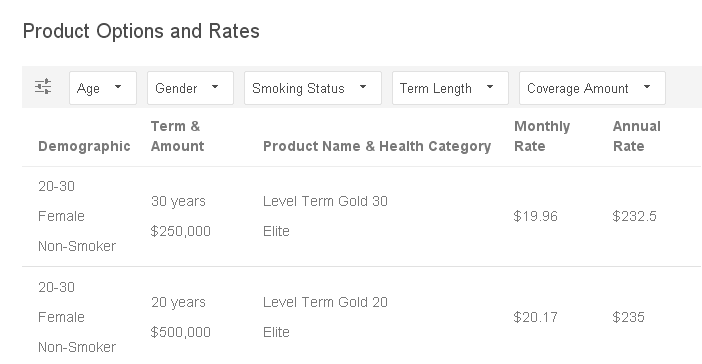Click the $19.96 monthly rate
702x364 pixels.
click(535, 216)
